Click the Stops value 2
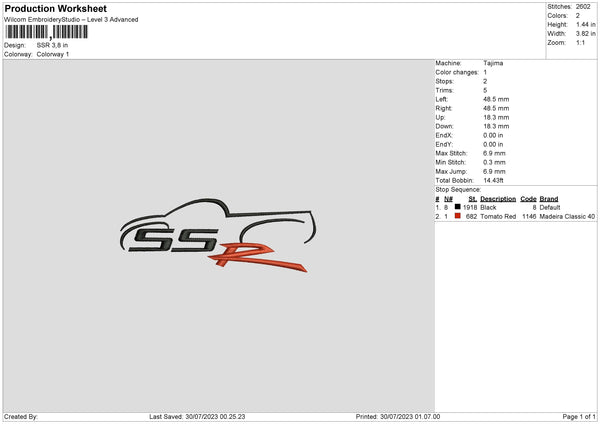 485,81
